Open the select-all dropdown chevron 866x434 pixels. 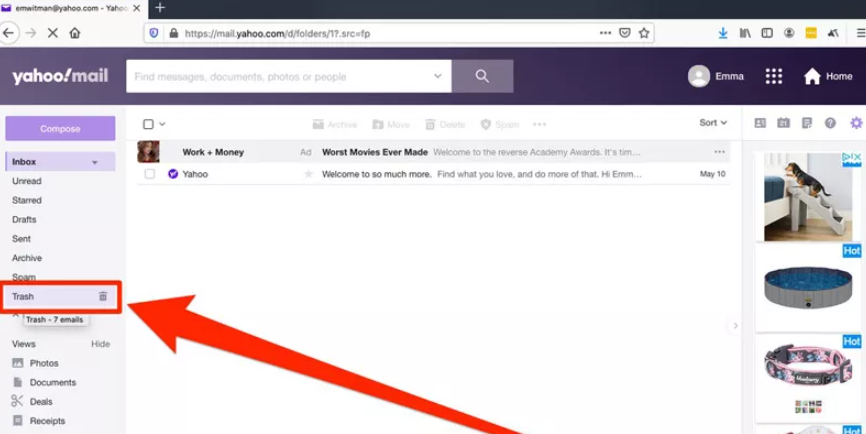162,124
